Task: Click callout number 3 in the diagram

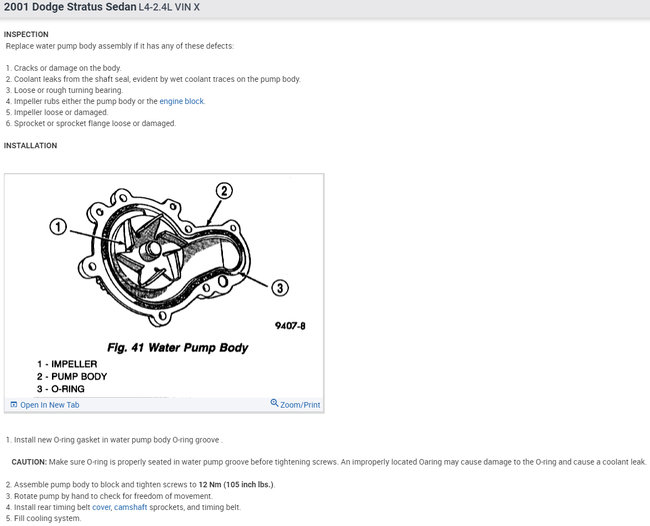Action: (x=280, y=287)
